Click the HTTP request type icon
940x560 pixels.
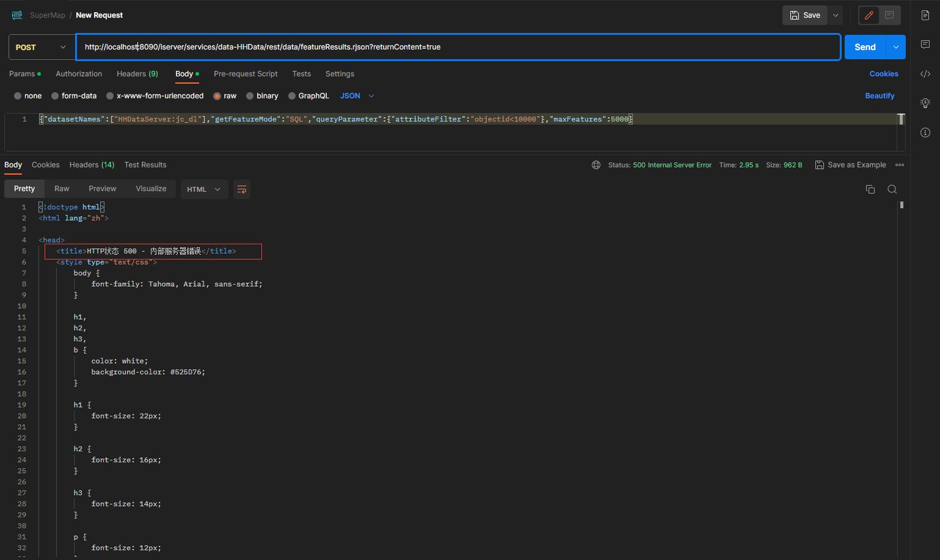16,15
